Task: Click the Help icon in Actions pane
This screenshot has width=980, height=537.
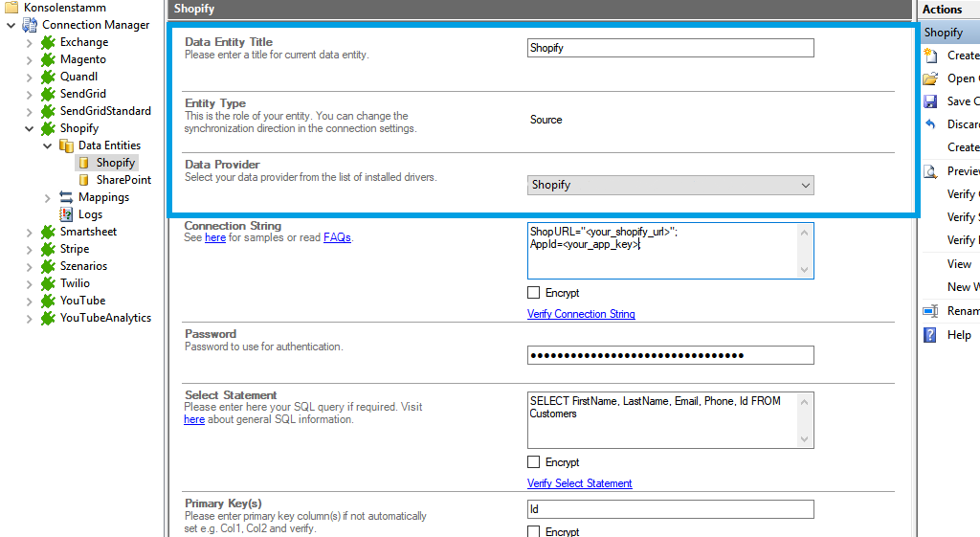Action: [930, 335]
